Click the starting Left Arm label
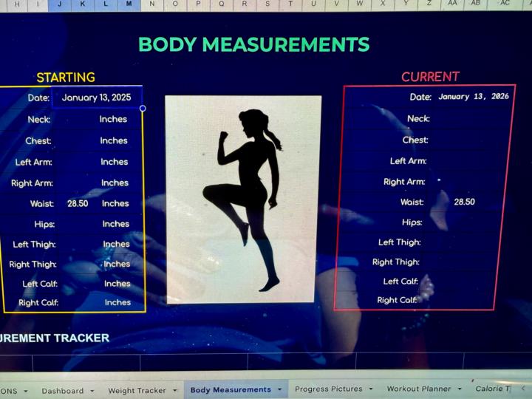 pos(33,162)
